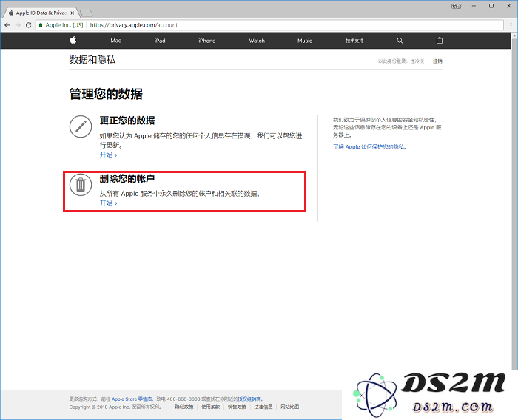Image resolution: width=518 pixels, height=420 pixels.
Task: Click the trash can icon for 删除您的帐户
Action: click(x=81, y=185)
